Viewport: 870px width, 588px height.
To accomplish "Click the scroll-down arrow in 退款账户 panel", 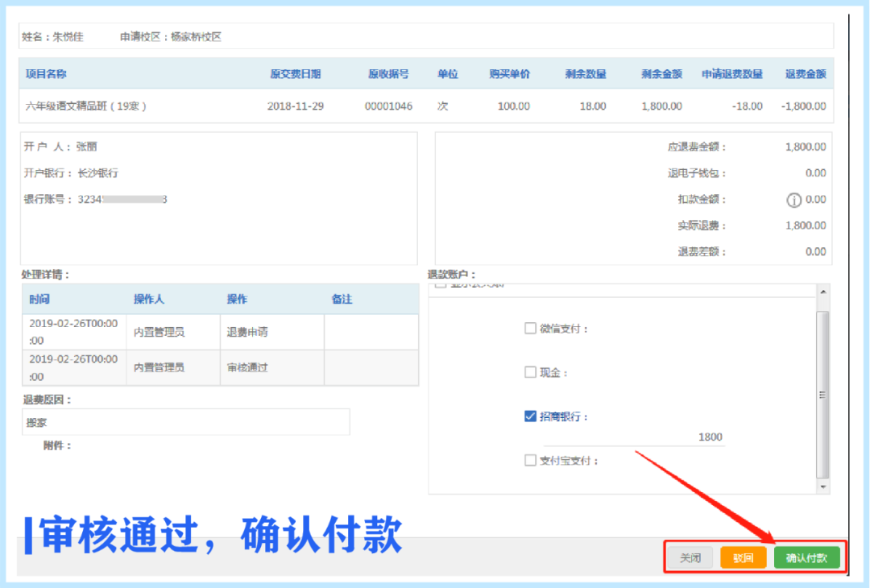I will (x=822, y=487).
